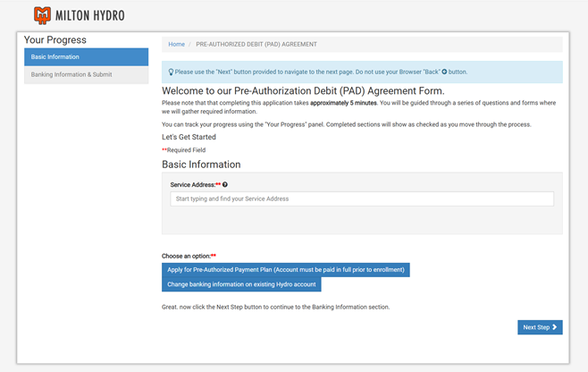588x372 pixels.
Task: Click the 'approximately 5 minutes' bold text
Action: click(x=343, y=103)
